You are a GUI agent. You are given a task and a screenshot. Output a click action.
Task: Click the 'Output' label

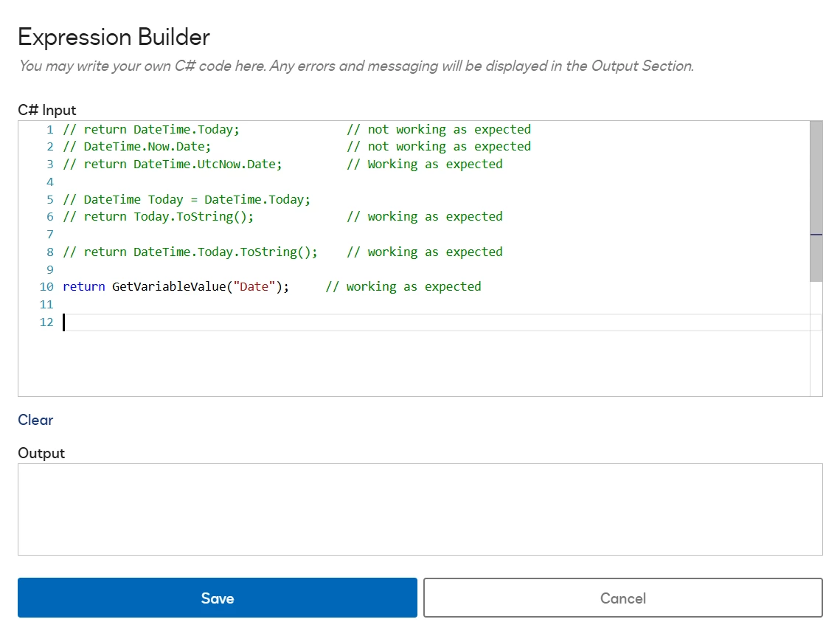[x=41, y=453]
